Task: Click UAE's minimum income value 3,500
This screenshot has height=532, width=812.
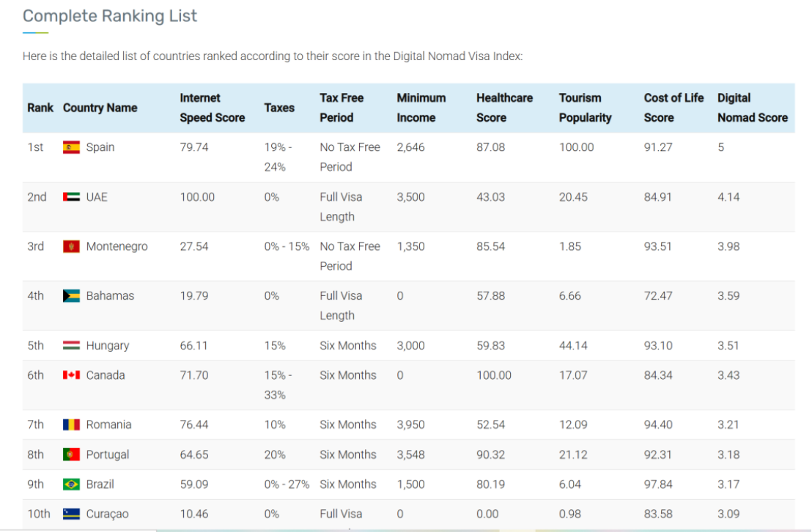Action: point(410,197)
